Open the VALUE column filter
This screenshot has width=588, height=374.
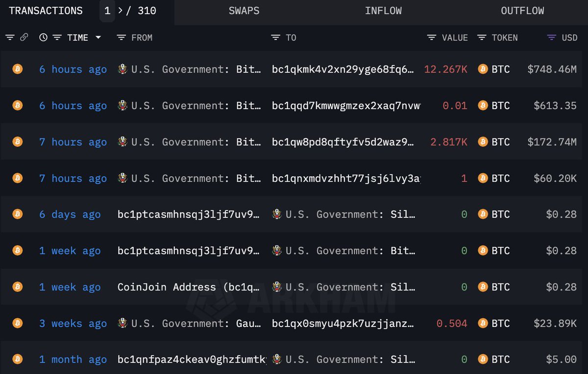432,38
